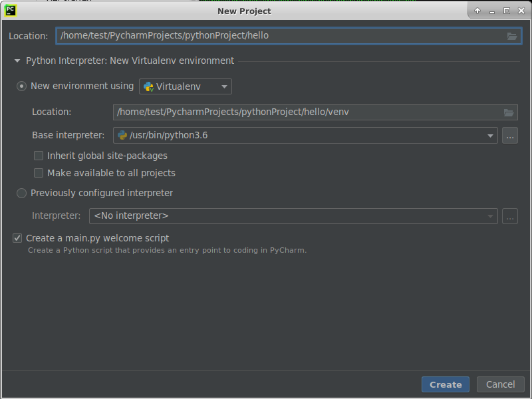Click the /usr/bin/python3.6 interpreter text
The width and height of the screenshot is (532, 399).
[168, 136]
